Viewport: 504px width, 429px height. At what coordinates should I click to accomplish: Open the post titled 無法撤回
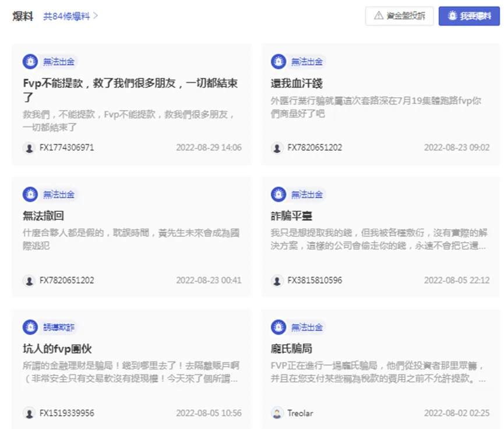click(43, 216)
